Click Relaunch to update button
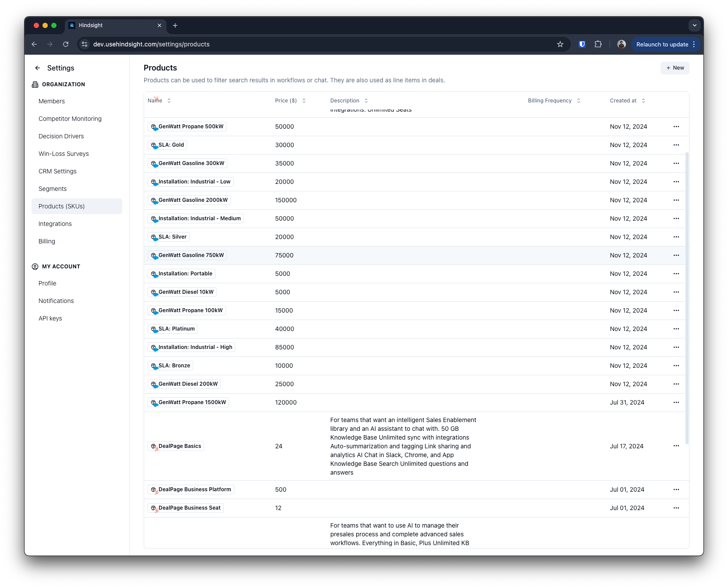 666,44
